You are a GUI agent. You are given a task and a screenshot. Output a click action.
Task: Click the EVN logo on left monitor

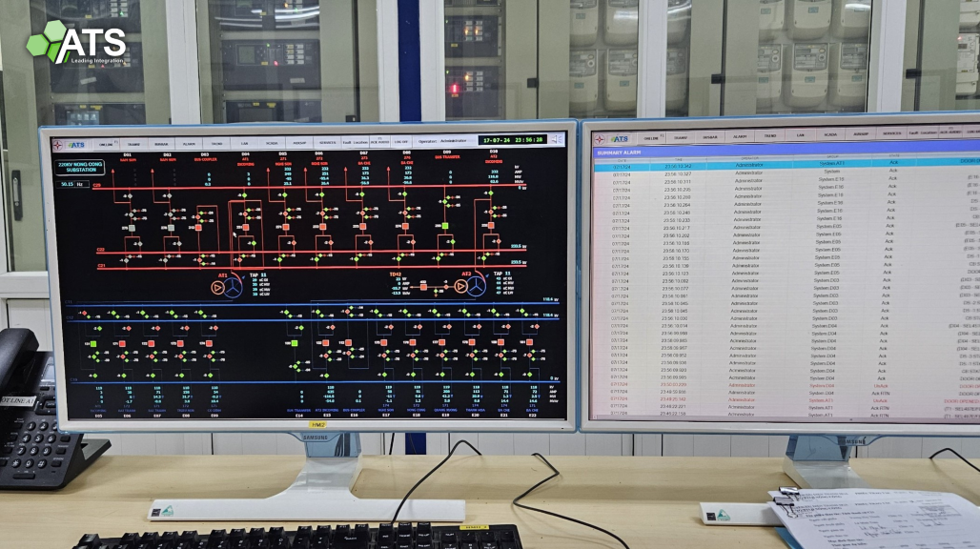click(58, 145)
